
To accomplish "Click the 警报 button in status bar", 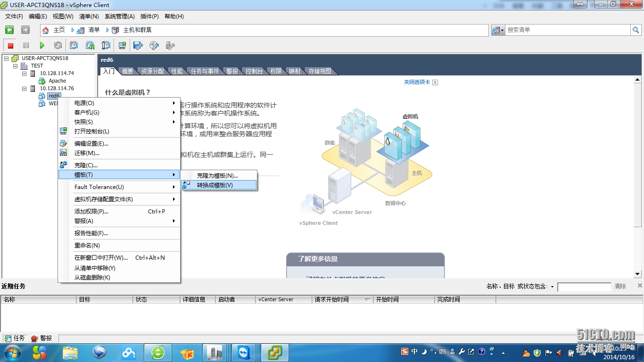I will click(x=41, y=338).
